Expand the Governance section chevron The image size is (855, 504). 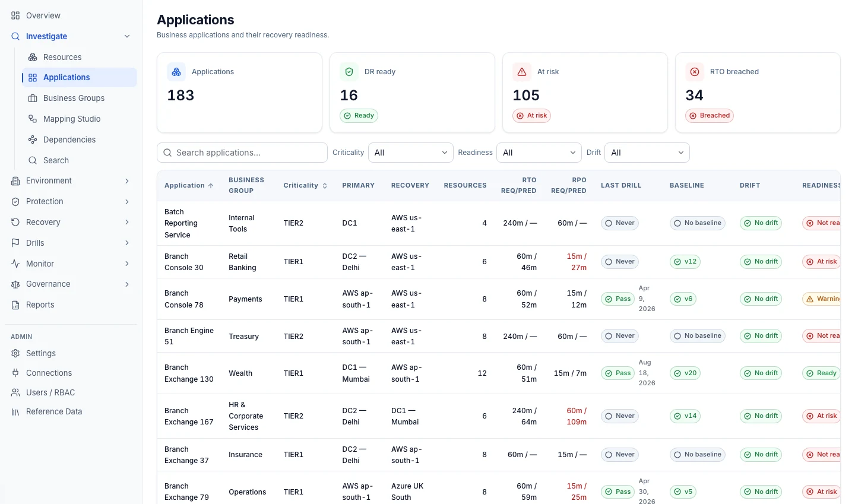127,284
